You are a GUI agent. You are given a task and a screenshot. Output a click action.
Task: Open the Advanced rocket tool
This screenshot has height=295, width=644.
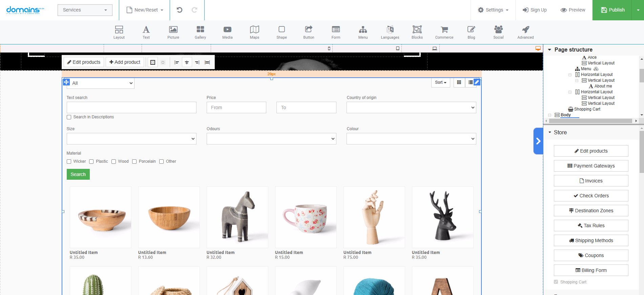pyautogui.click(x=525, y=32)
